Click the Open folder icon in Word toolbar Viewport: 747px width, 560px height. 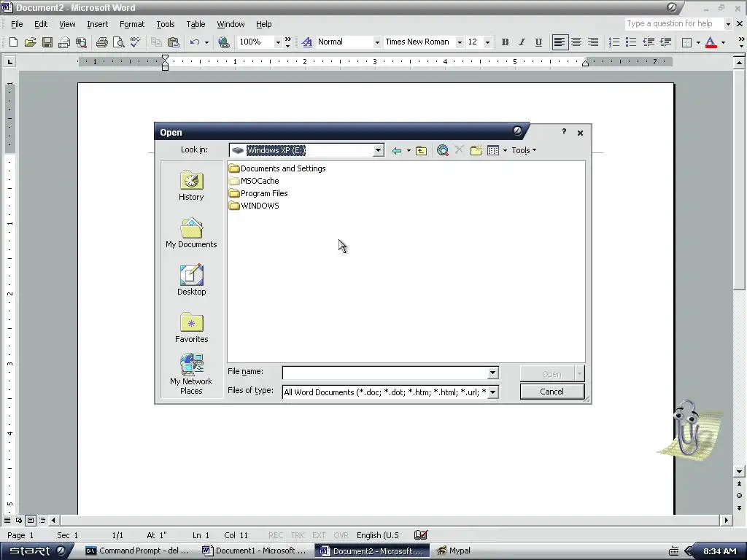[x=30, y=42]
